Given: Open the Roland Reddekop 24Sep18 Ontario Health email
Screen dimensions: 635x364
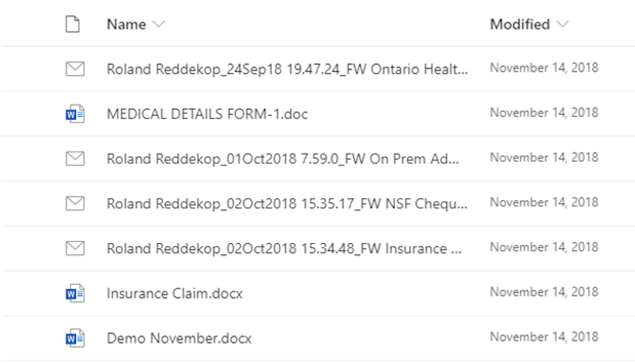Looking at the screenshot, I should pyautogui.click(x=286, y=69).
